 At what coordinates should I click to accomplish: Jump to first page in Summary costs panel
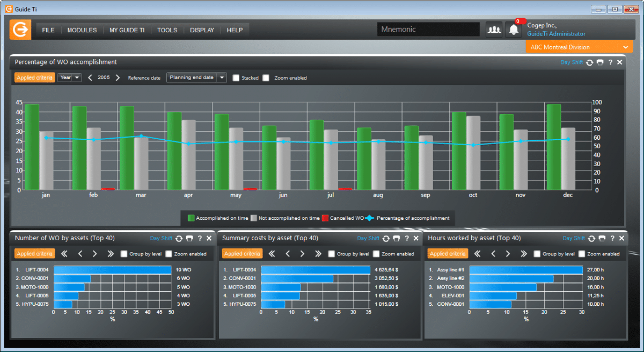coord(272,254)
